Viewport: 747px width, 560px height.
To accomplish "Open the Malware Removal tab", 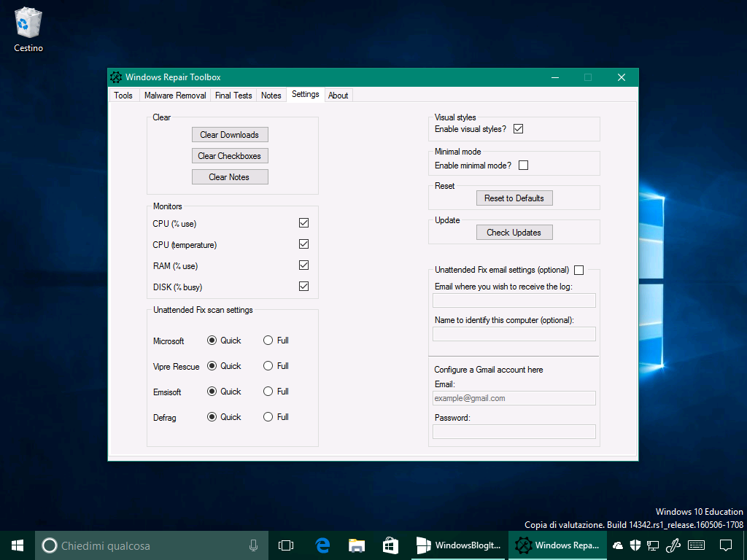I will click(175, 96).
